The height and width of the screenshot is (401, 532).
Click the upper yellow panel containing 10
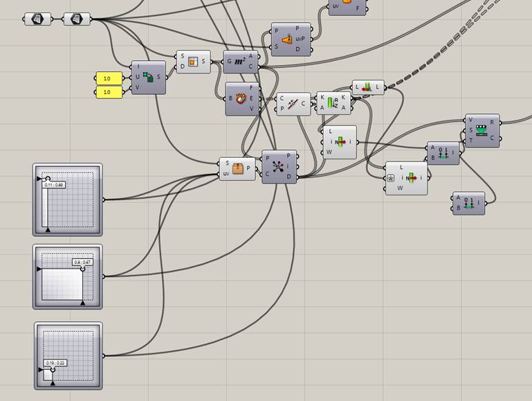click(109, 78)
